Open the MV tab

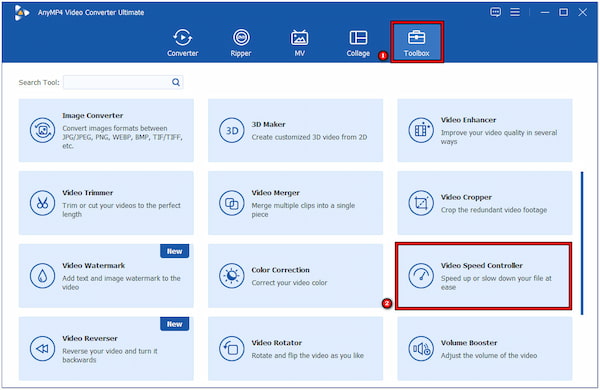pyautogui.click(x=299, y=43)
